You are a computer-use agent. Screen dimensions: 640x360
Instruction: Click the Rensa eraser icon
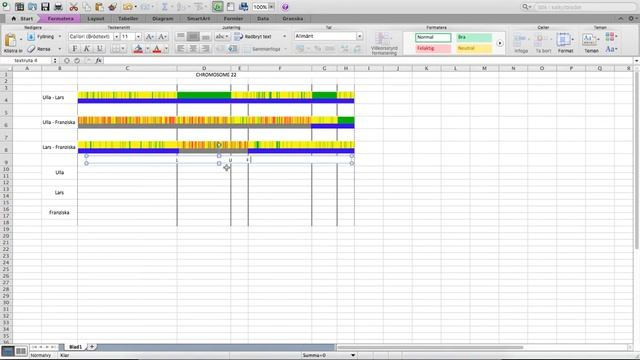click(31, 49)
